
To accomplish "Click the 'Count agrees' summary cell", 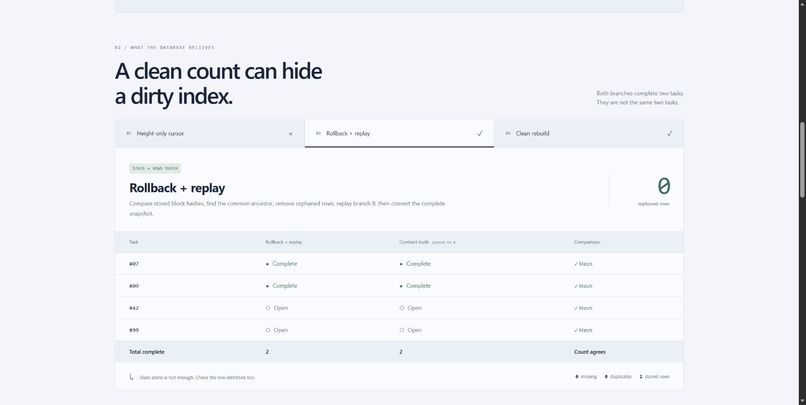I will (590, 352).
